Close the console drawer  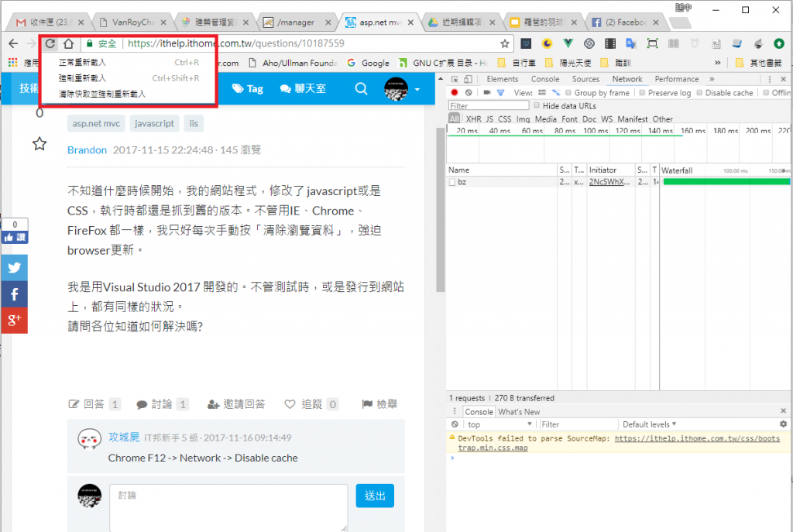point(784,411)
